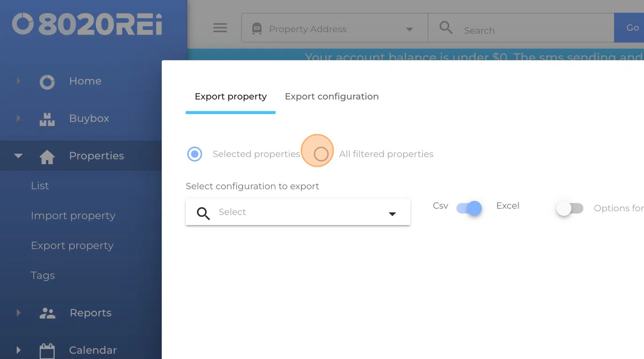This screenshot has height=359, width=644.
Task: Click the magnifier icon in configuration select
Action: pyautogui.click(x=203, y=213)
